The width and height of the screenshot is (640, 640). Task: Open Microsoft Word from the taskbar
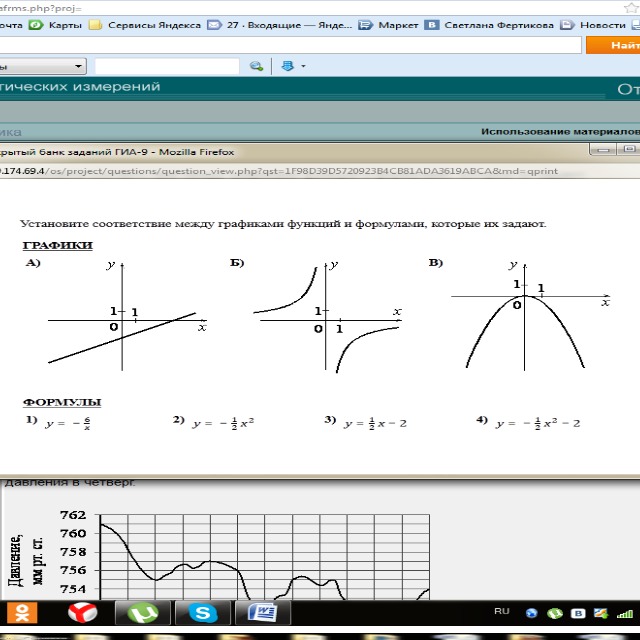tap(263, 613)
